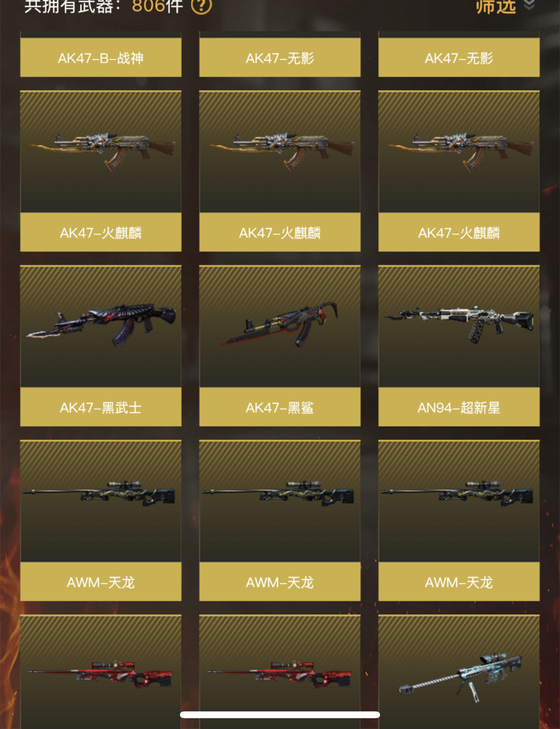560x729 pixels.
Task: Open the AN94-超新星 rifle image
Action: tap(459, 326)
